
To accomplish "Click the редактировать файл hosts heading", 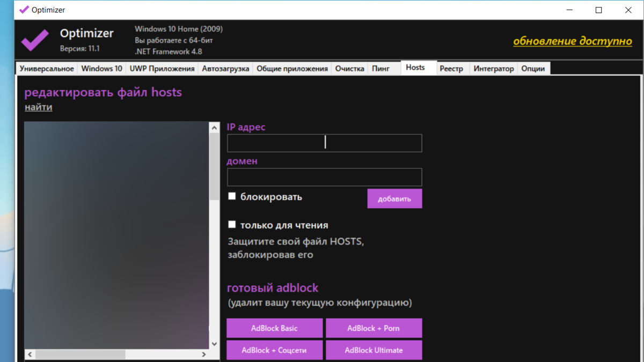I will 103,92.
